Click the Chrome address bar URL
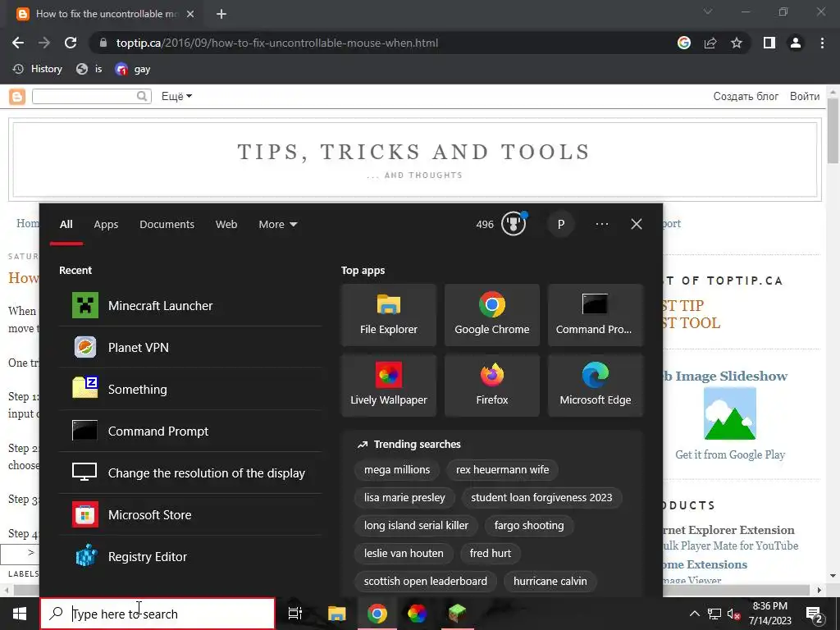Image resolution: width=840 pixels, height=630 pixels. coord(277,43)
